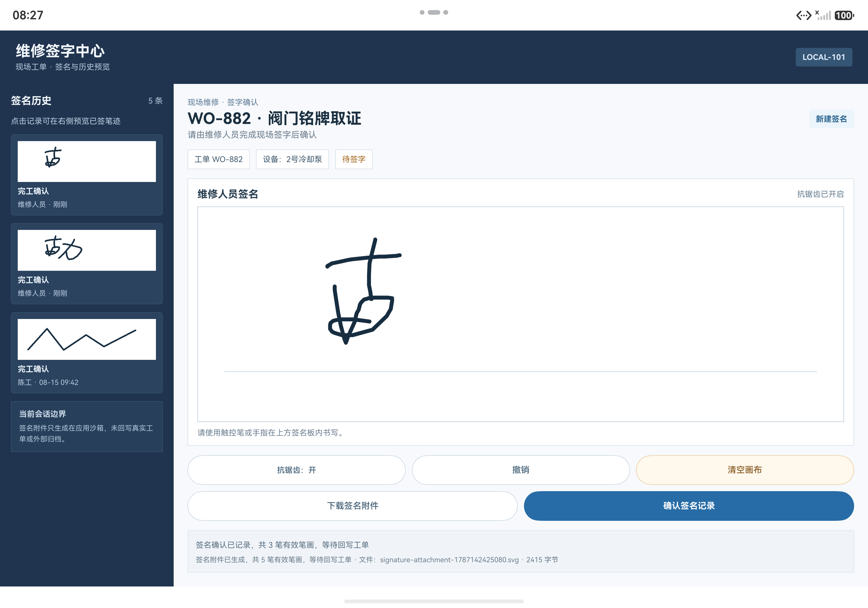This screenshot has width=868, height=608.
Task: Click the 工单 WO-882 tag
Action: (219, 159)
